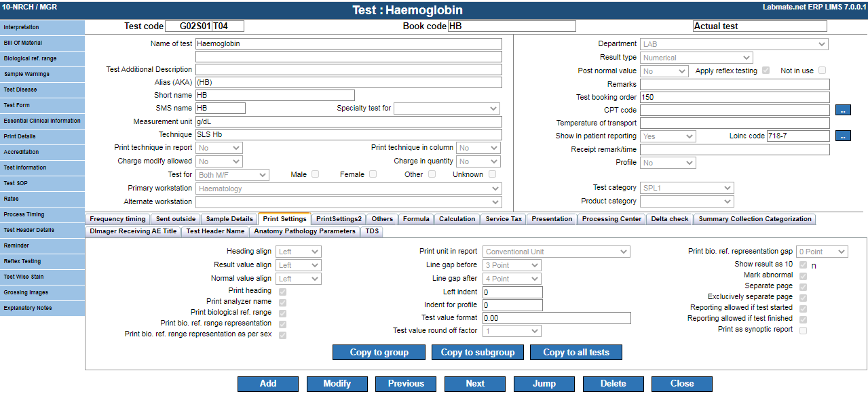Switch to the Sample Details tab
The height and width of the screenshot is (394, 868).
[x=229, y=219]
